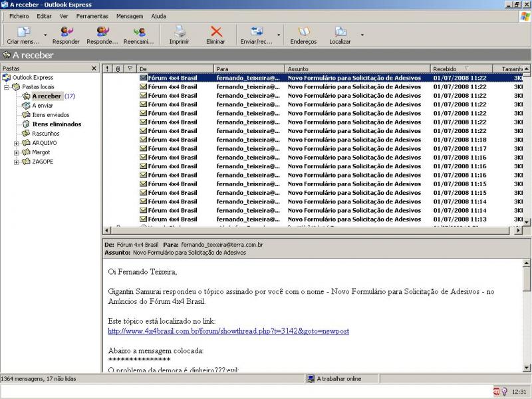Sort by flag column header
Screen dimensions: 532x399
tap(130, 69)
